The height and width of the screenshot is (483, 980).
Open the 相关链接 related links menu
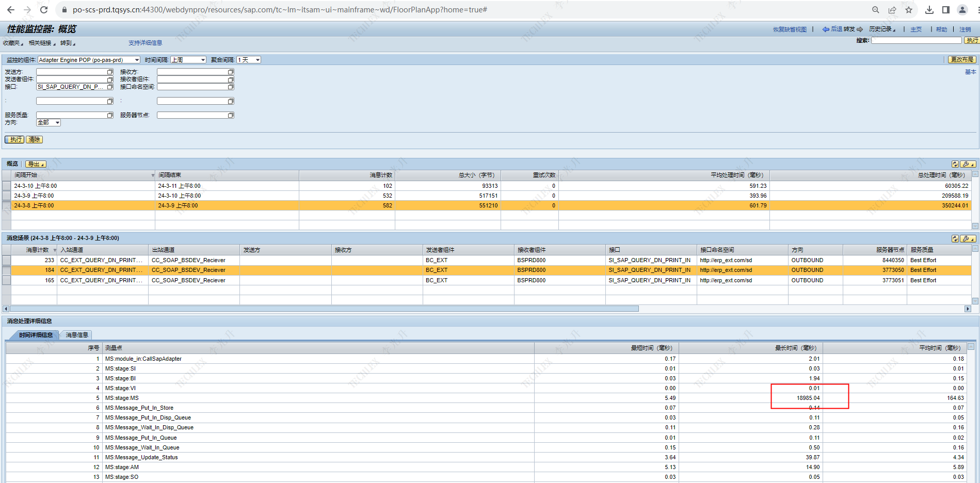42,43
